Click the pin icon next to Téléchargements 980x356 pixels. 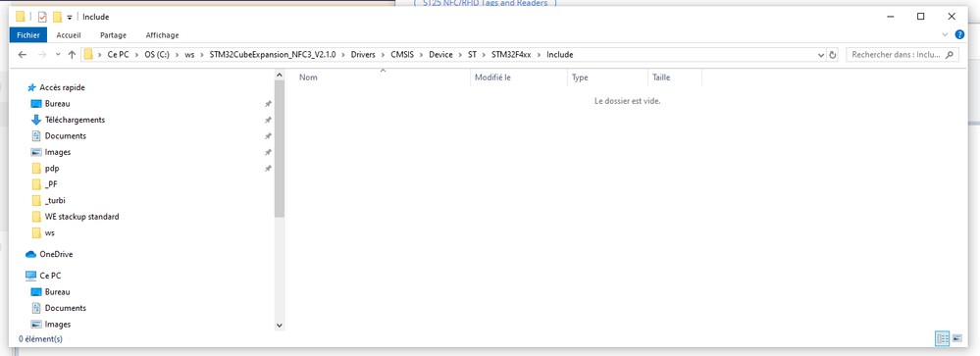268,120
